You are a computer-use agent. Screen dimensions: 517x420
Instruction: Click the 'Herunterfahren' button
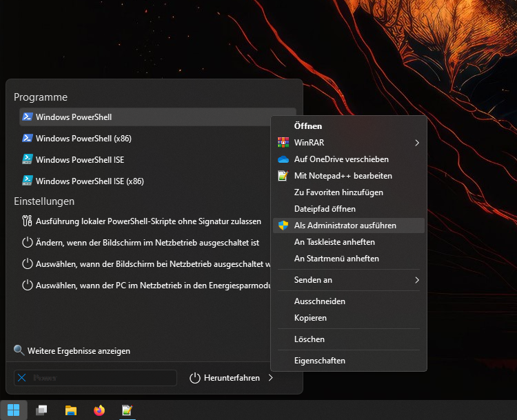(x=225, y=378)
